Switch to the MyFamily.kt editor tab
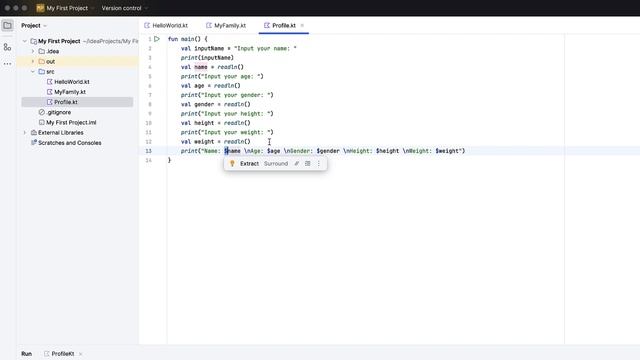Viewport: 640px width, 360px height. [x=226, y=25]
